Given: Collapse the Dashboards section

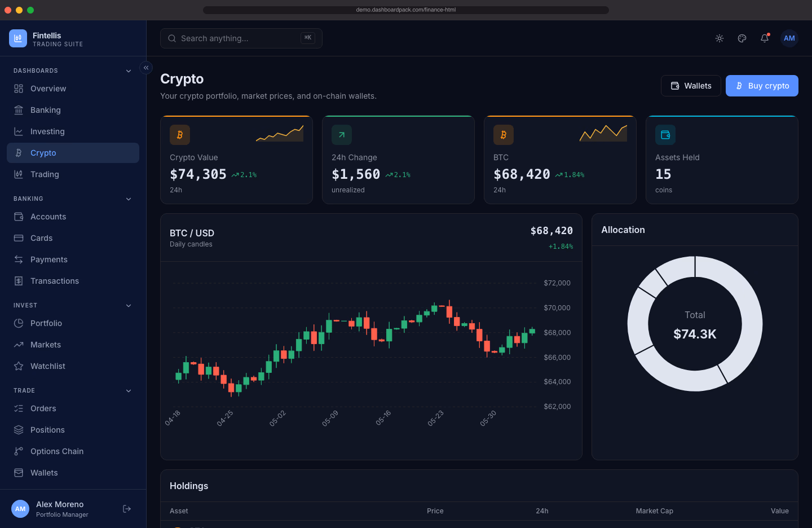Looking at the screenshot, I should tap(129, 71).
